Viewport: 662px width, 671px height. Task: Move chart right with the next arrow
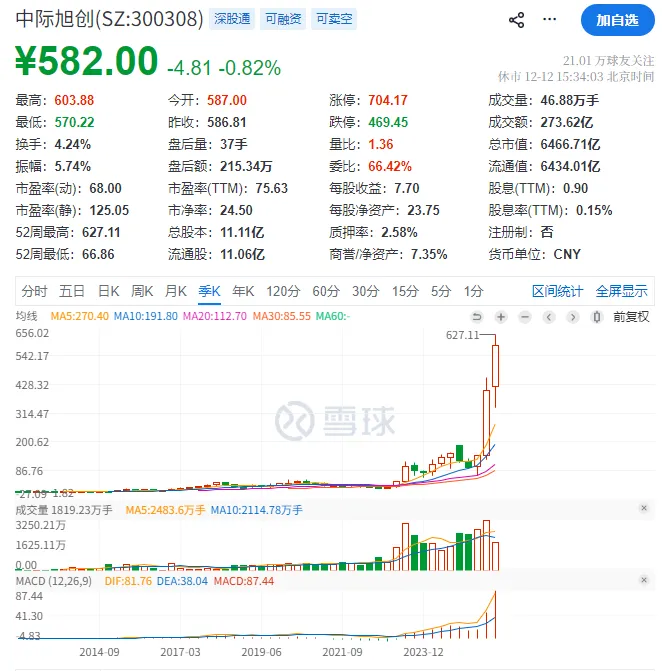pyautogui.click(x=573, y=317)
